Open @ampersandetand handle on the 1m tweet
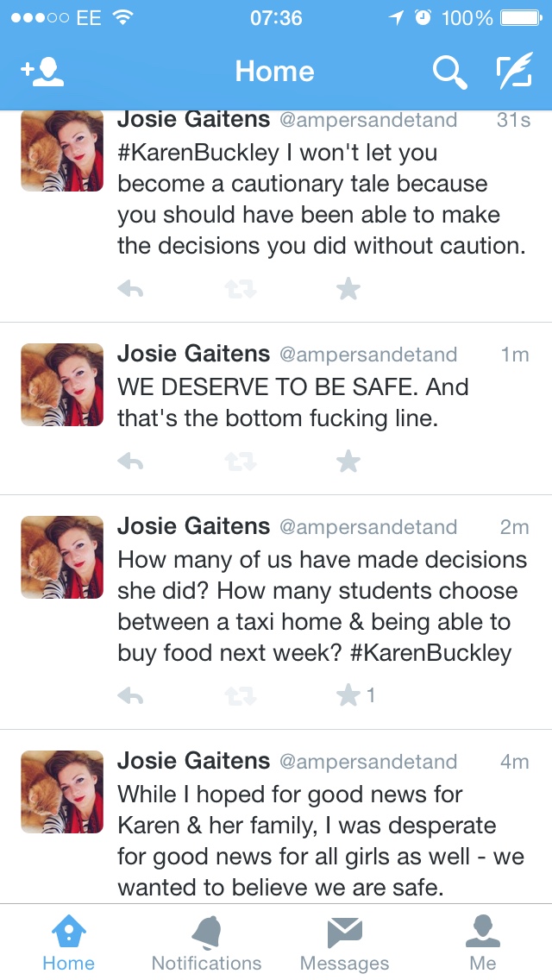 coord(368,355)
